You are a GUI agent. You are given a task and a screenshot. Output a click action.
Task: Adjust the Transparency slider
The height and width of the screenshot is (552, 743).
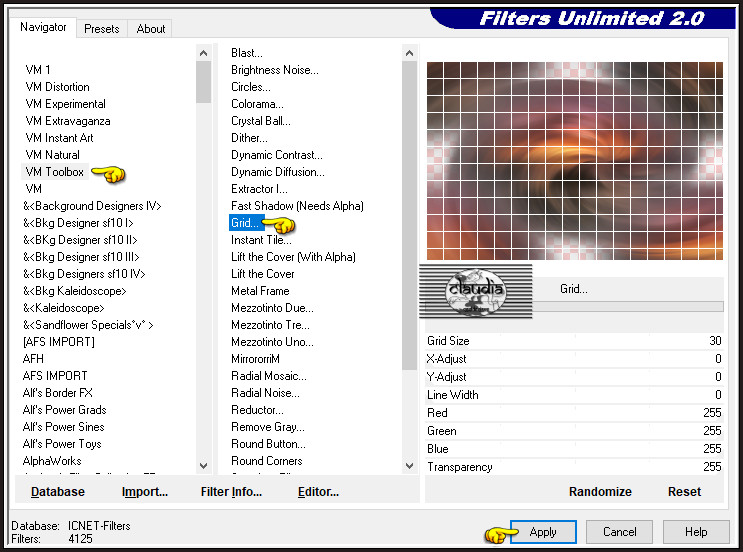[574, 467]
